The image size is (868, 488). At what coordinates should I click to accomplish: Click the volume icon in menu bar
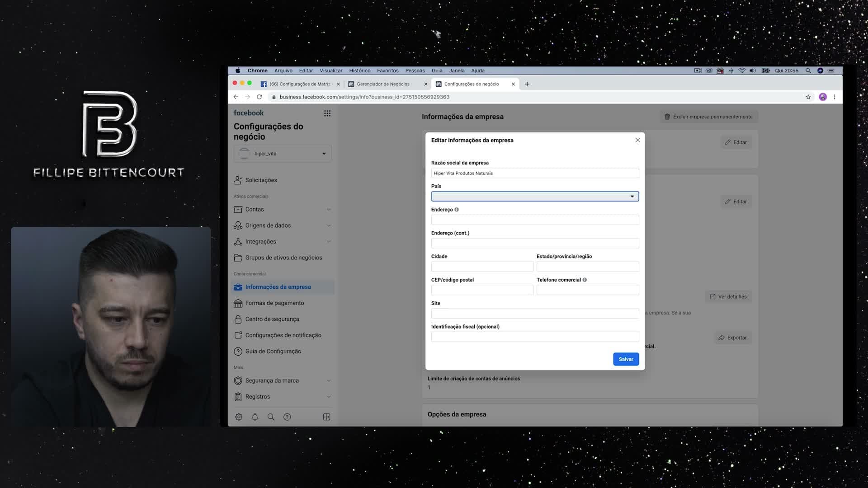point(753,70)
